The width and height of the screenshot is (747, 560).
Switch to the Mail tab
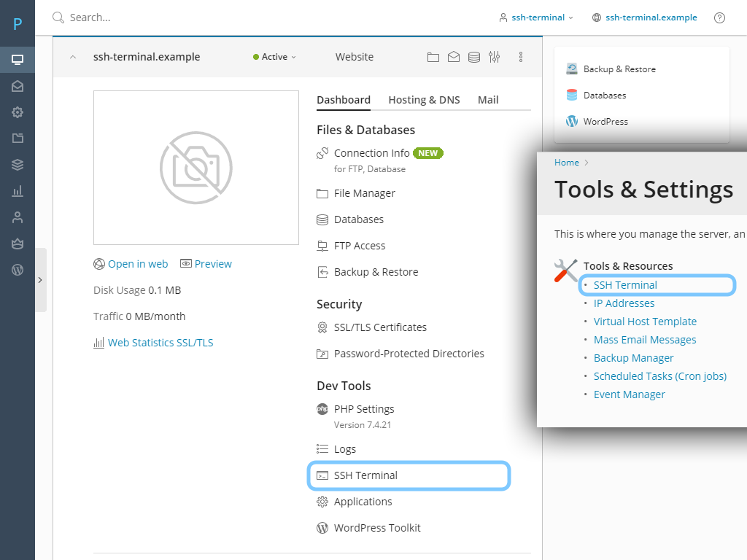click(488, 100)
